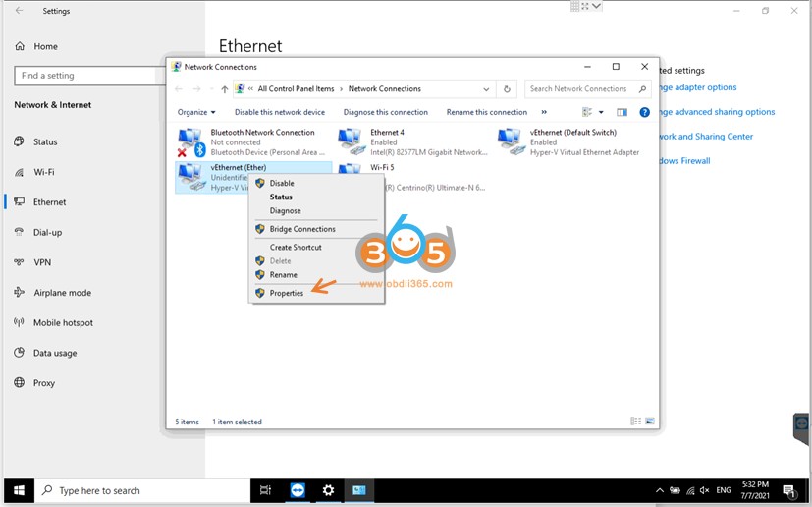Open the Windows Start button
Image resolution: width=812 pixels, height=507 pixels.
[20, 490]
